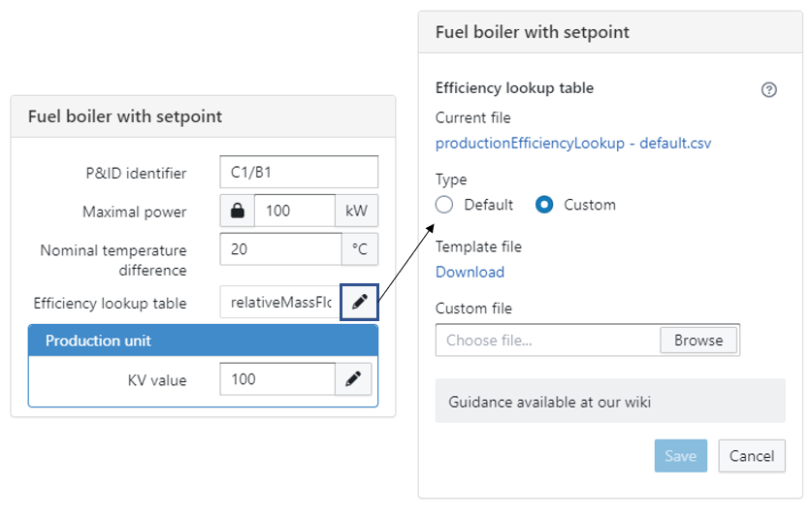The height and width of the screenshot is (521, 812).
Task: Click the KV value input field
Action: [277, 379]
